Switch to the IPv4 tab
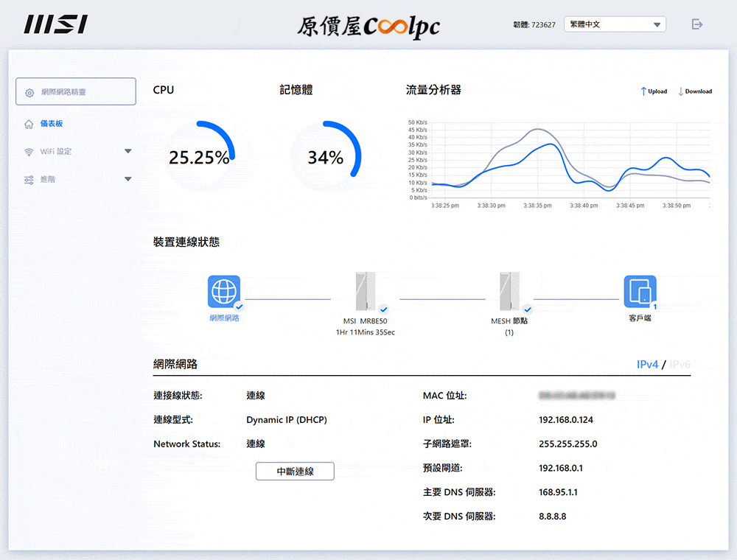 pyautogui.click(x=647, y=364)
